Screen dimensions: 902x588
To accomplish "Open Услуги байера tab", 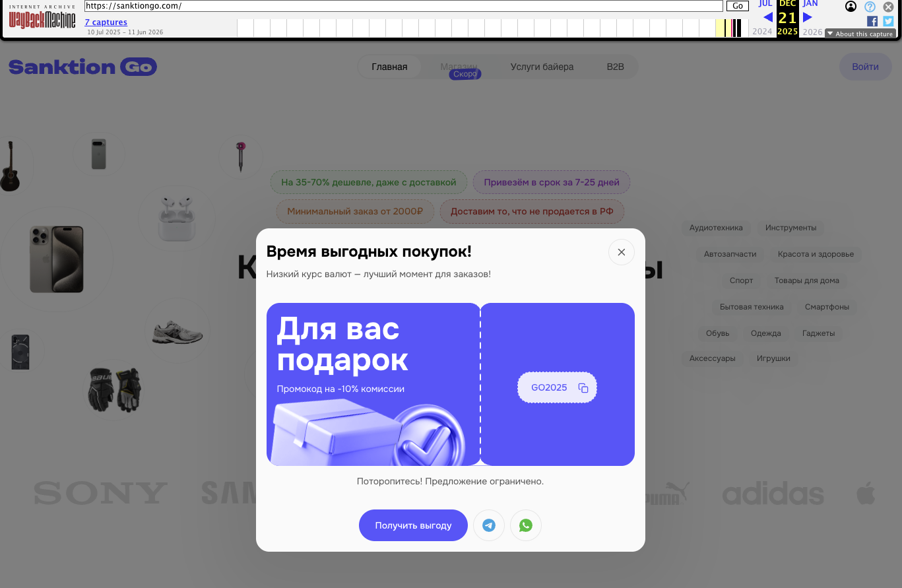I will 542,67.
